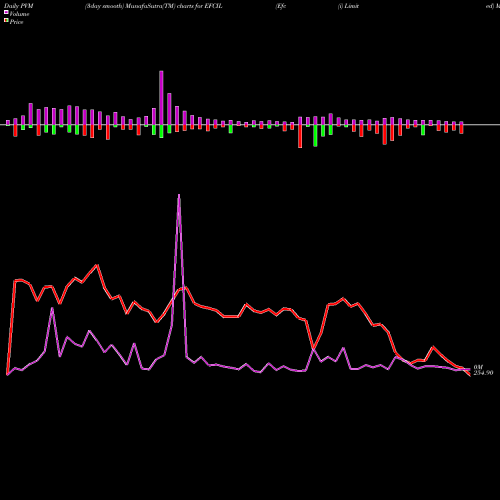Click the peak of the magenta volume line
This screenshot has height=500, width=500.
coord(179,195)
